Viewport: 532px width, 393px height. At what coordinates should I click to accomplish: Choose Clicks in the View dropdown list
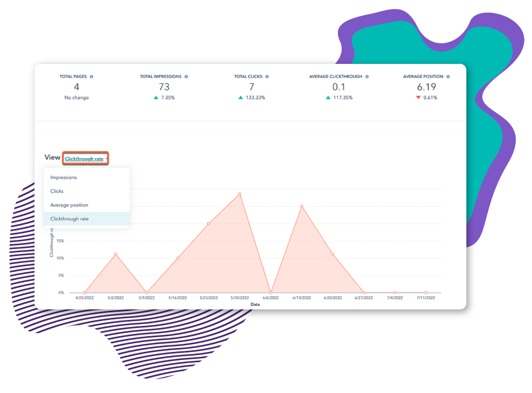(57, 191)
